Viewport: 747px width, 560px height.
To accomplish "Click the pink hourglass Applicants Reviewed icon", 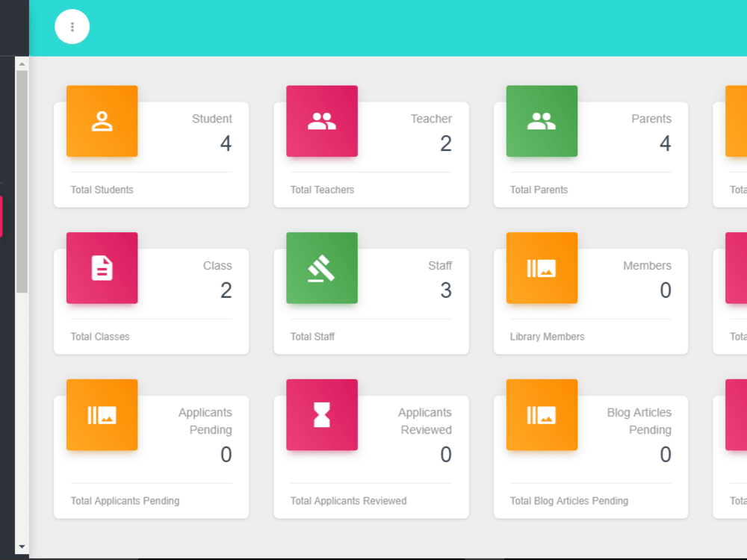I will click(x=322, y=414).
